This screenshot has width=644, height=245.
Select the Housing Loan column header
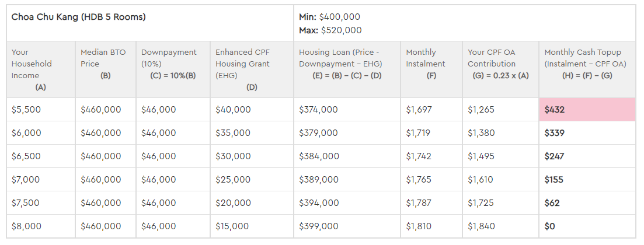click(347, 69)
